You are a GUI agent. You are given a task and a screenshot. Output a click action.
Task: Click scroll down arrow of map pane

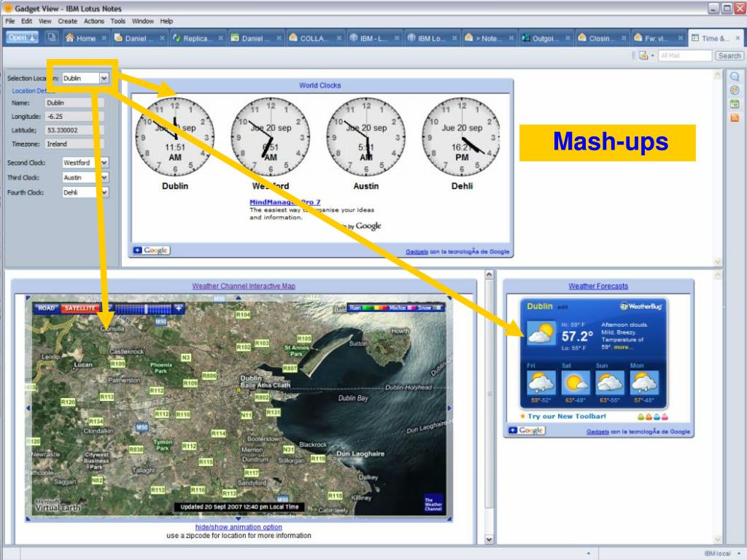point(489,539)
